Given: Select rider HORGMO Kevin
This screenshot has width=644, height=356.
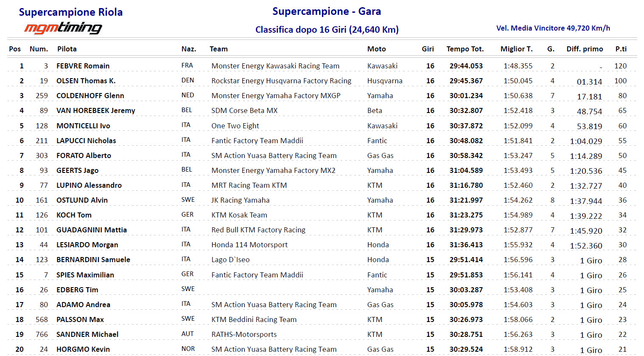Looking at the screenshot, I should click(83, 349).
